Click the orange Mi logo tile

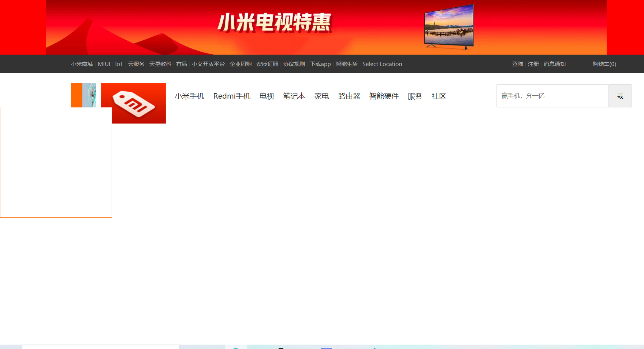tap(83, 95)
